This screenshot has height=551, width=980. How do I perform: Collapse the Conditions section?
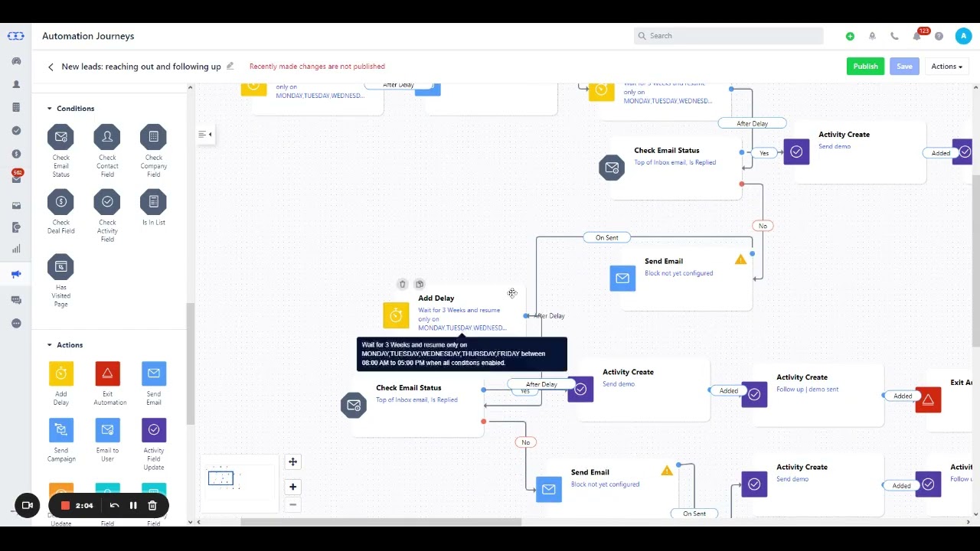tap(50, 109)
